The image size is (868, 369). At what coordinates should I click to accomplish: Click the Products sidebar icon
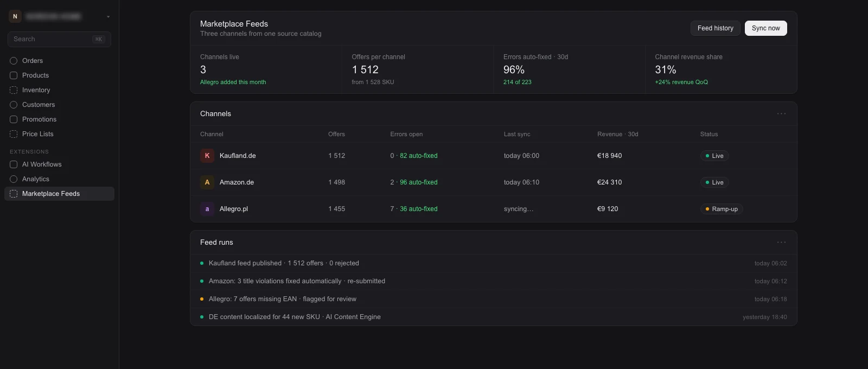(14, 75)
